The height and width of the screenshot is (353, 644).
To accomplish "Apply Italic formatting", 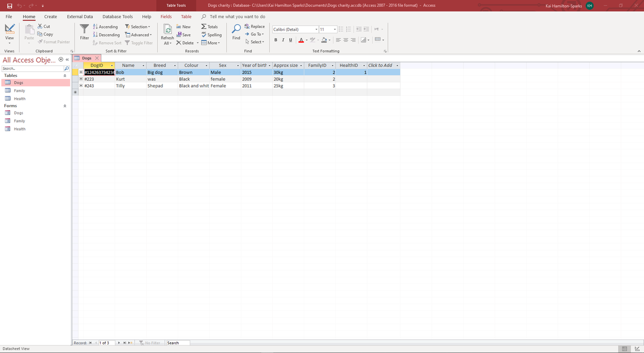I will pos(283,40).
